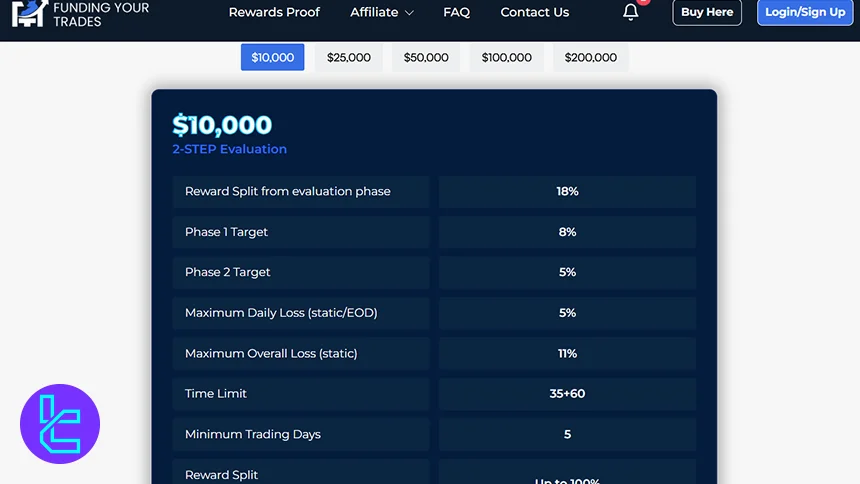This screenshot has height=484, width=860.
Task: Open the Rewards Proof page
Action: (x=274, y=12)
